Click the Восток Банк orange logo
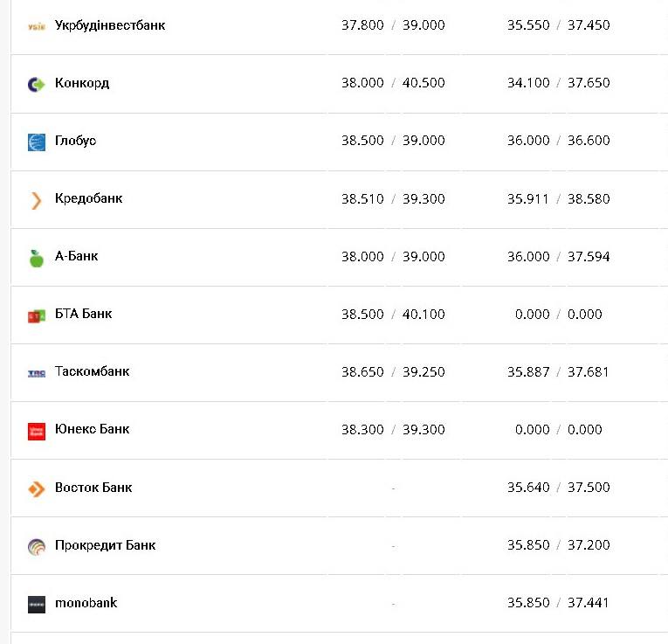The image size is (668, 644). 36,488
